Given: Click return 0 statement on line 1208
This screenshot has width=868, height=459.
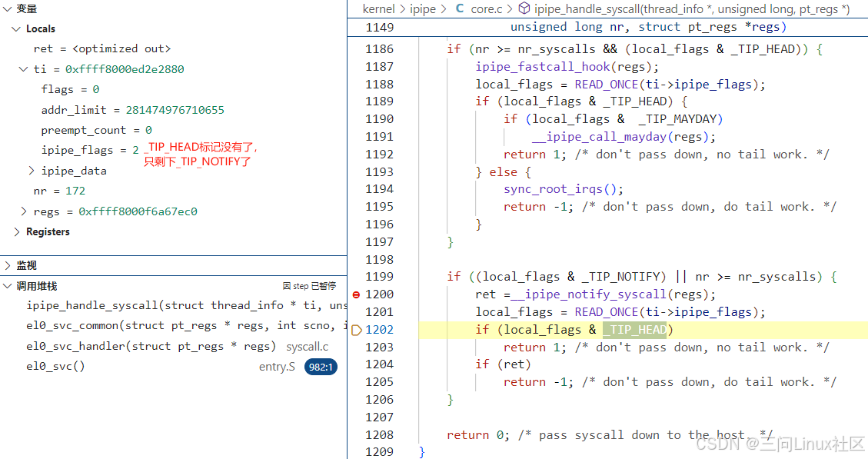Looking at the screenshot, I should click(x=478, y=435).
